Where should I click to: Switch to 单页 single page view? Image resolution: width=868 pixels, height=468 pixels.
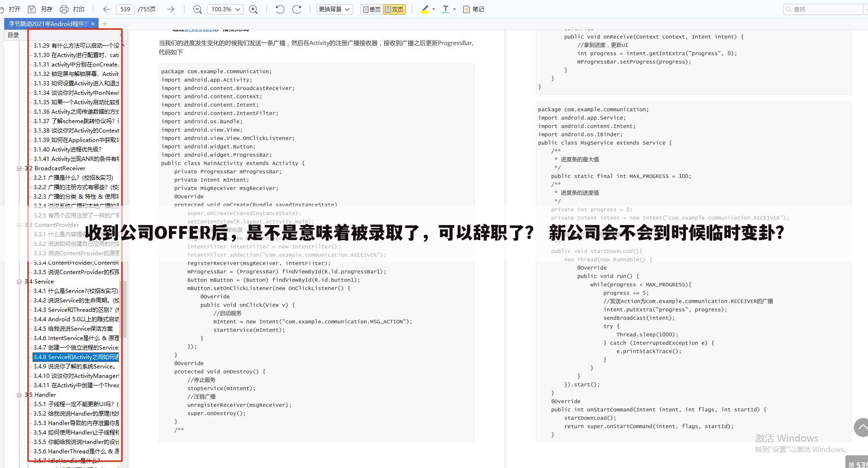tap(371, 9)
